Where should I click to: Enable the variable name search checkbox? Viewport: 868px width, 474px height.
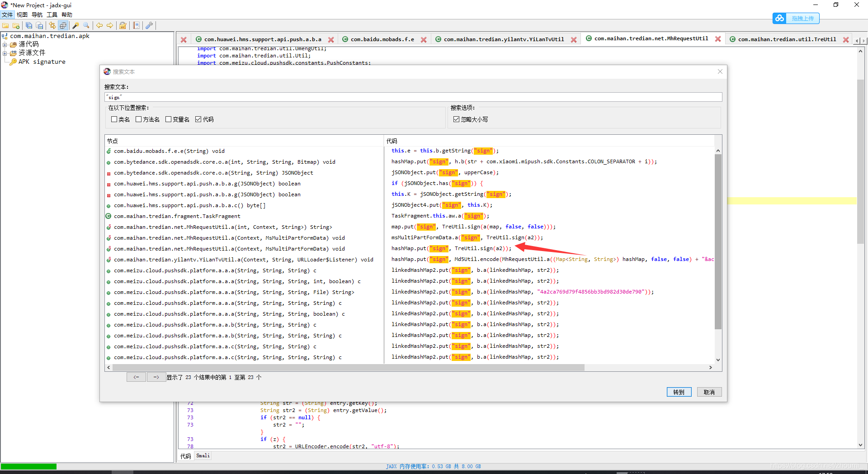point(168,119)
